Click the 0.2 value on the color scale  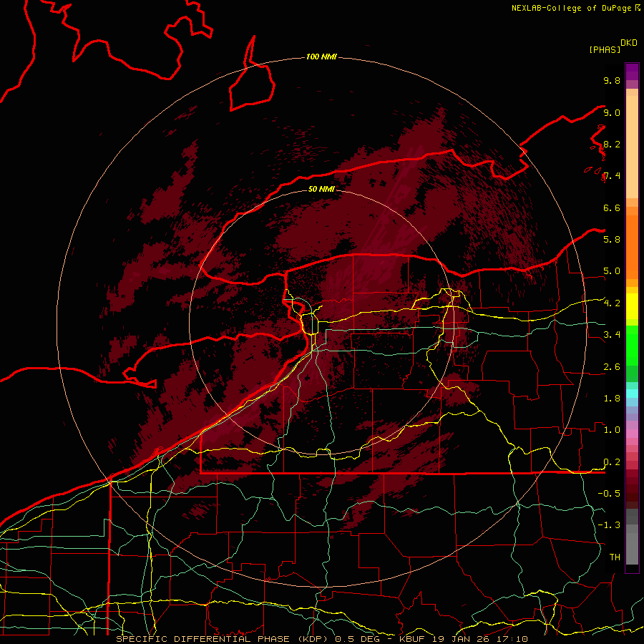tap(612, 462)
